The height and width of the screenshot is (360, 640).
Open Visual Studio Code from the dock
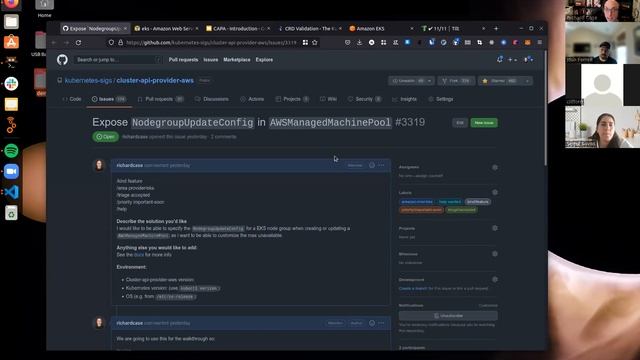(x=11, y=192)
